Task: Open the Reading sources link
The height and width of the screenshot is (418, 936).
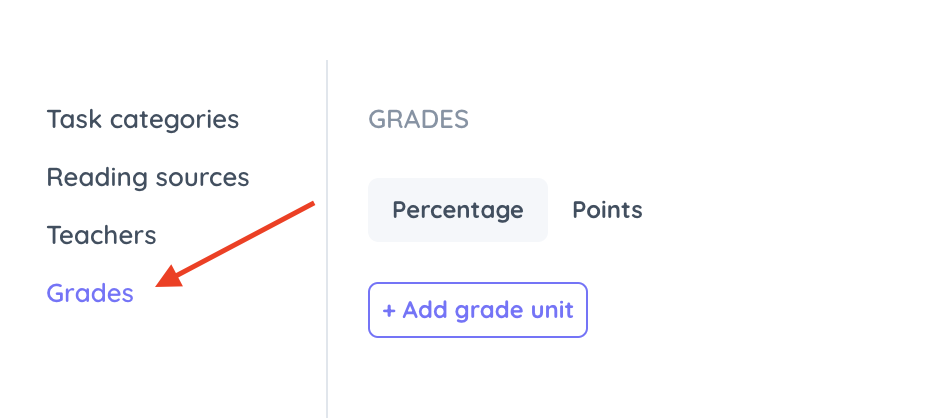Action: 148,177
